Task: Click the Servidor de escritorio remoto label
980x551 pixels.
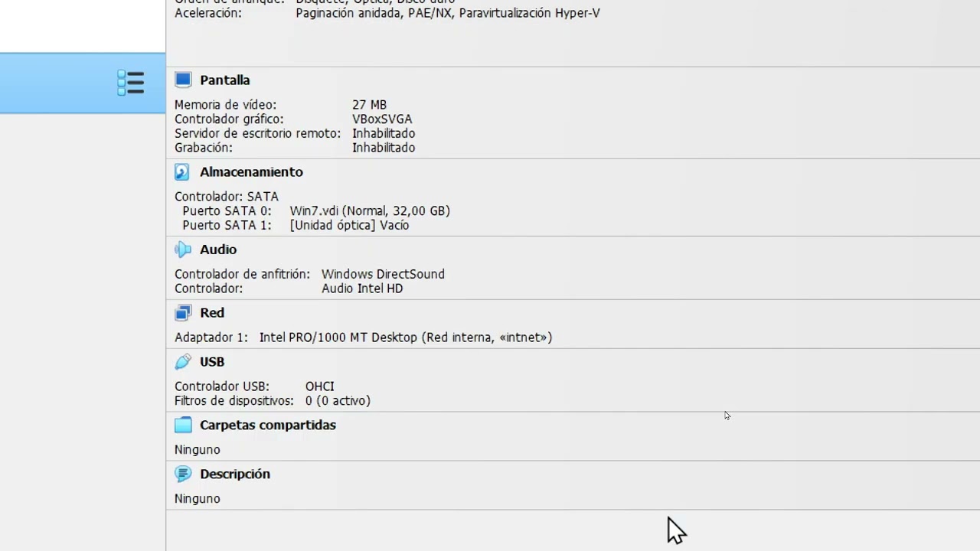Action: click(257, 133)
